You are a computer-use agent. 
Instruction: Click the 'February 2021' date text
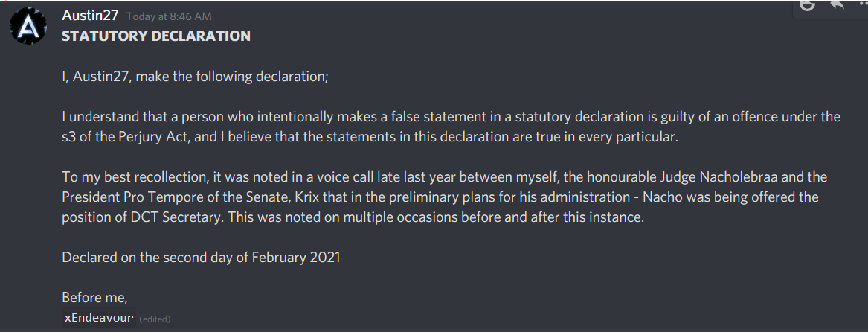(295, 258)
